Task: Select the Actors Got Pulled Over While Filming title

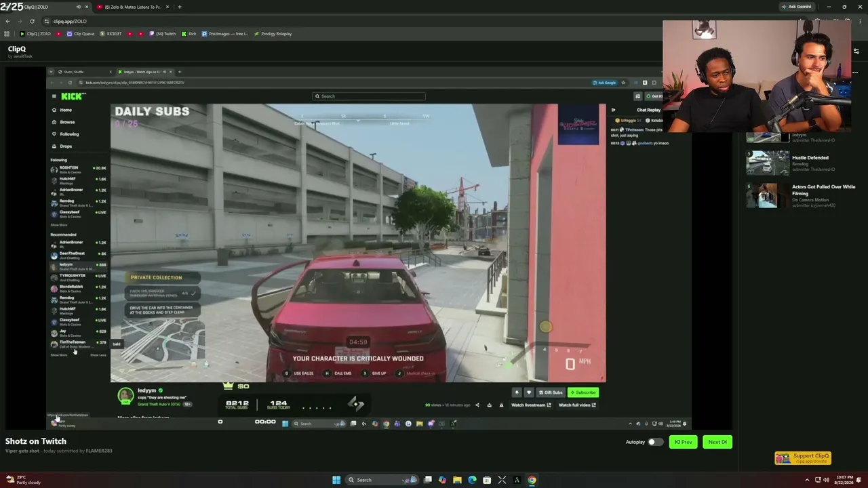Action: (x=823, y=190)
